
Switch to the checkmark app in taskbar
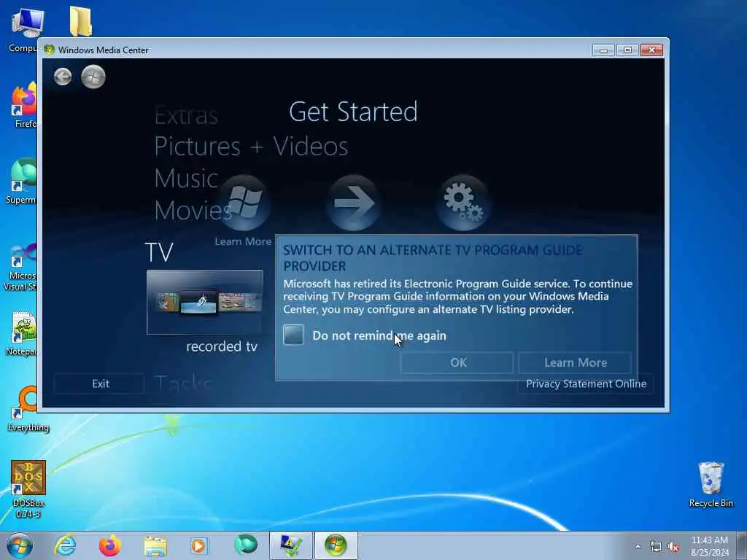[x=291, y=545]
